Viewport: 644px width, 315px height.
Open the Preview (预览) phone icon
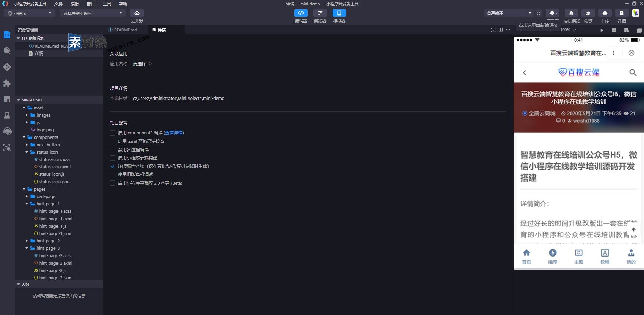[x=588, y=13]
